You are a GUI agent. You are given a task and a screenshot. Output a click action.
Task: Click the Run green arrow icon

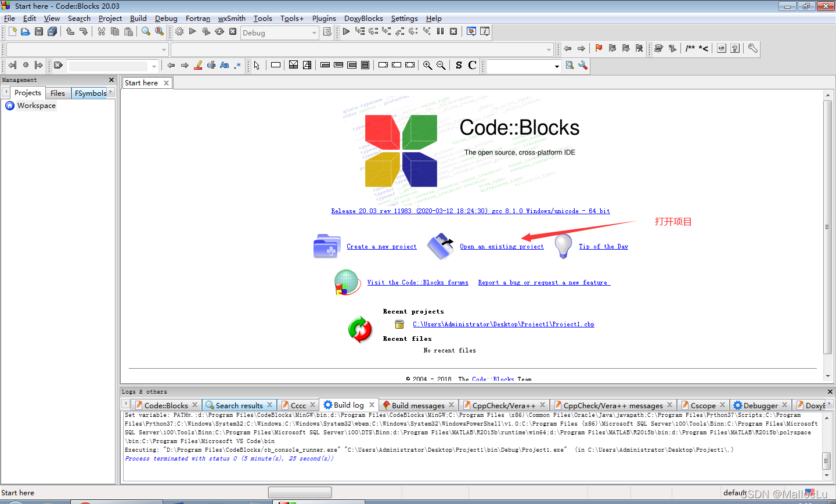coord(193,32)
